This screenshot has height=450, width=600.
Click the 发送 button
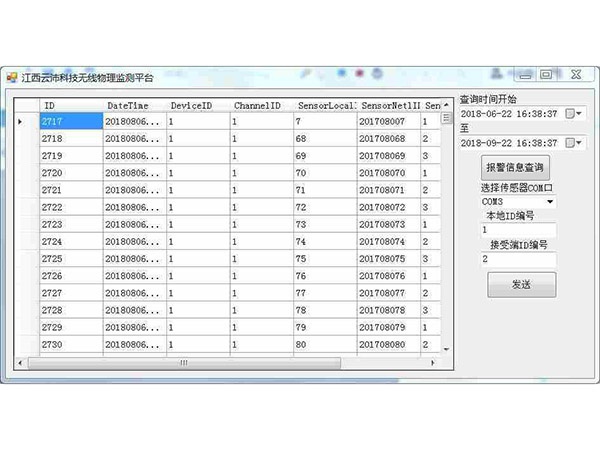[521, 285]
